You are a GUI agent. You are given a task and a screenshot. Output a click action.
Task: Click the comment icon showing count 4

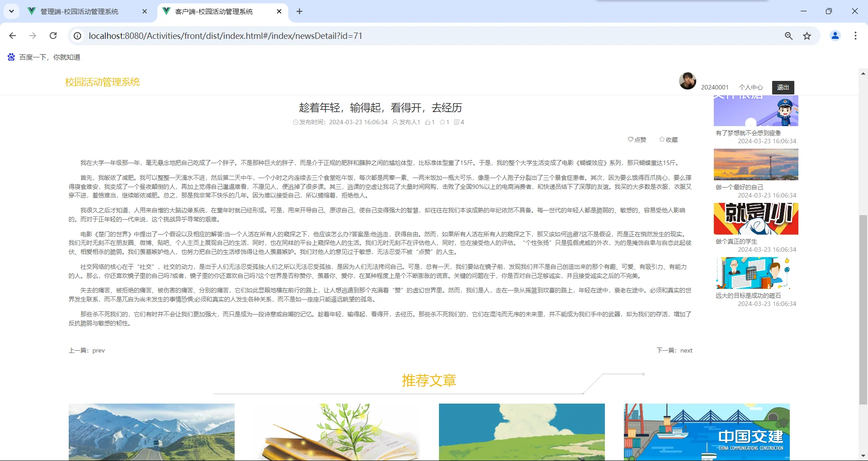(x=457, y=122)
